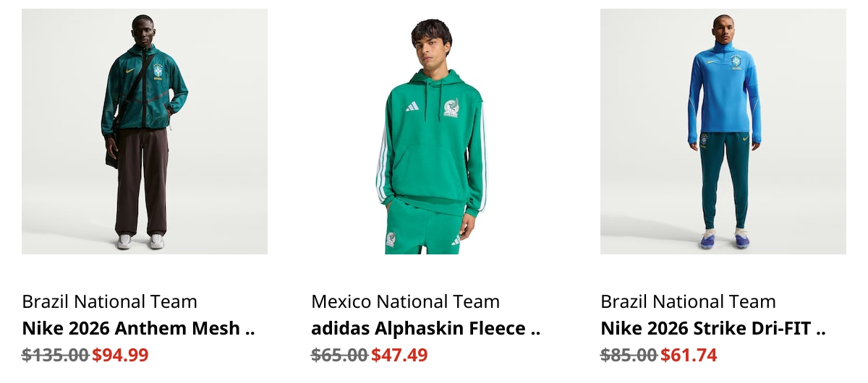
Task: Click the Nike 2026 Anthem Mesh title
Action: pyautogui.click(x=138, y=329)
